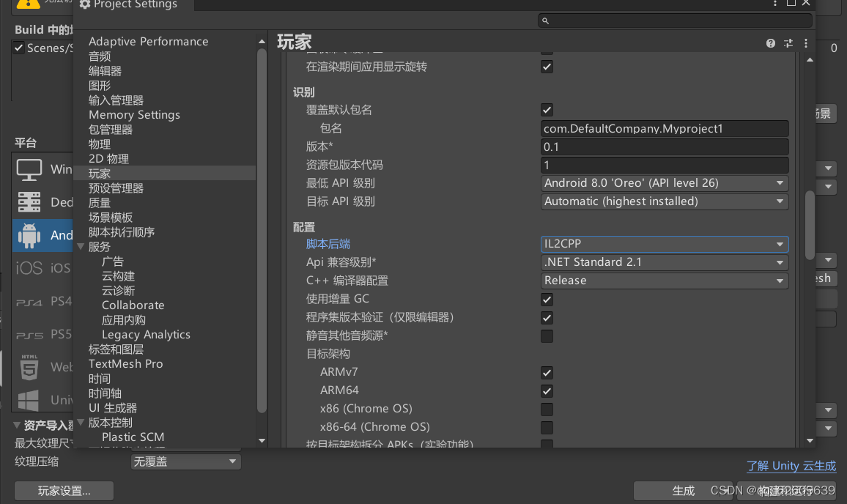Image resolution: width=847 pixels, height=504 pixels.
Task: Collapse the 版本控制 tree section
Action: (81, 423)
